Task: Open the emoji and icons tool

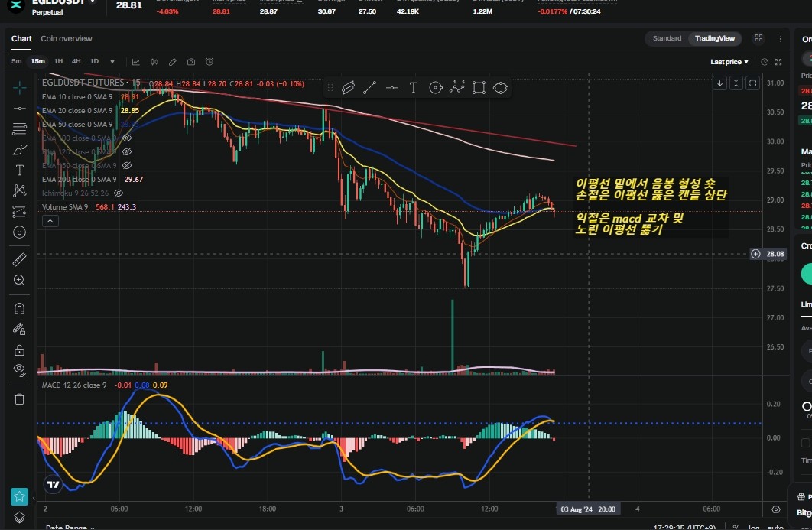Action: [x=19, y=232]
